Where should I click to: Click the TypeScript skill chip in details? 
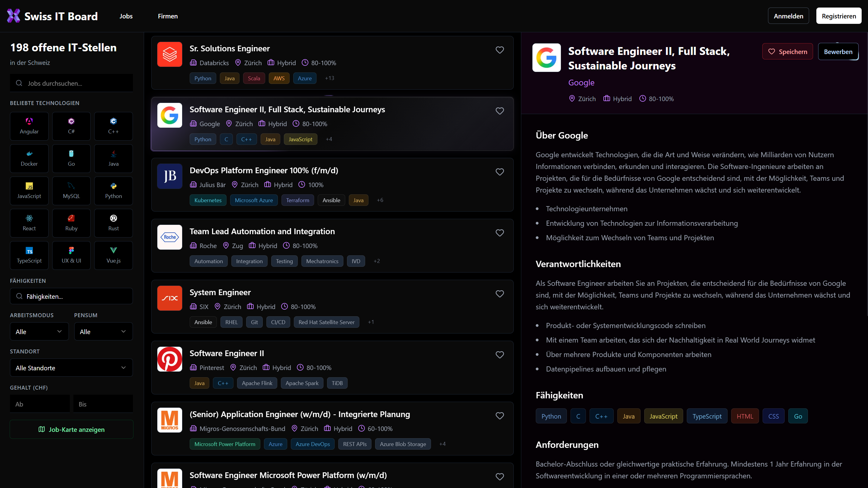[x=707, y=416]
